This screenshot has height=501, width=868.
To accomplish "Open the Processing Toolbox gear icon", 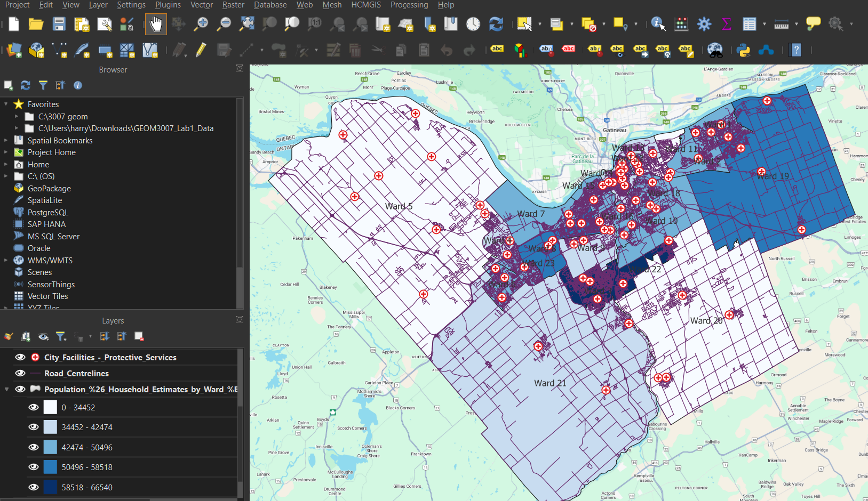I will [704, 24].
